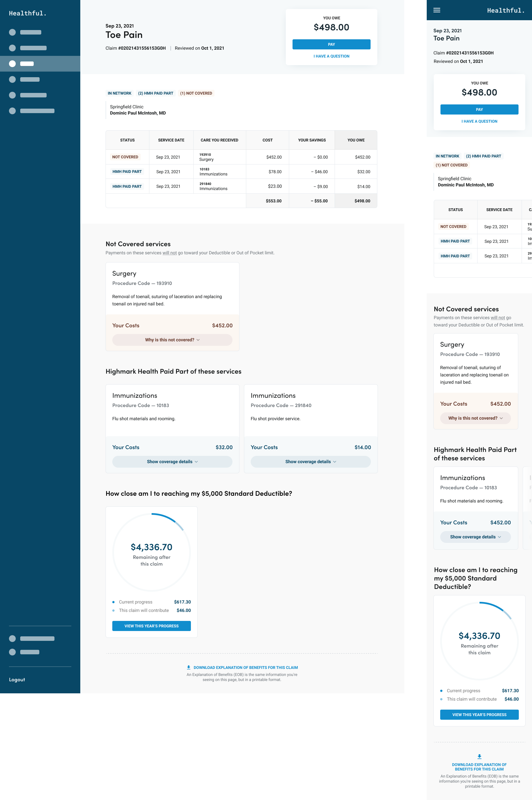Click the PAY button in mobile view
Image resolution: width=532 pixels, height=800 pixels.
479,109
